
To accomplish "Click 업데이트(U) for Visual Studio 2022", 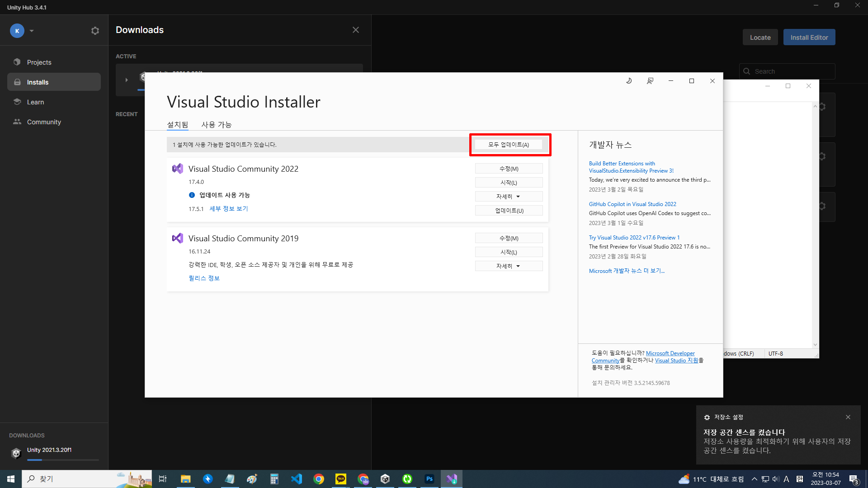I will (509, 211).
